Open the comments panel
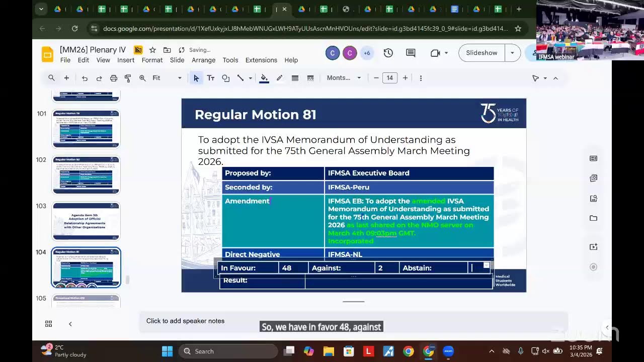This screenshot has height=362, width=644. [411, 53]
